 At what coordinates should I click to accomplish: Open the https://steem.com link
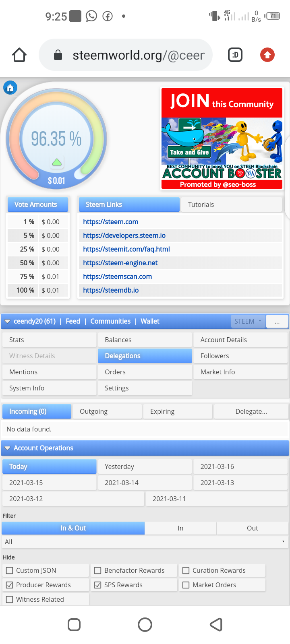[x=111, y=222]
